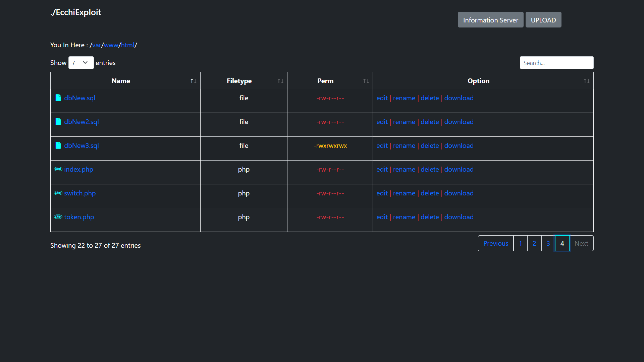This screenshot has width=644, height=362.
Task: Download the dbNew3.sql file
Action: click(x=459, y=145)
